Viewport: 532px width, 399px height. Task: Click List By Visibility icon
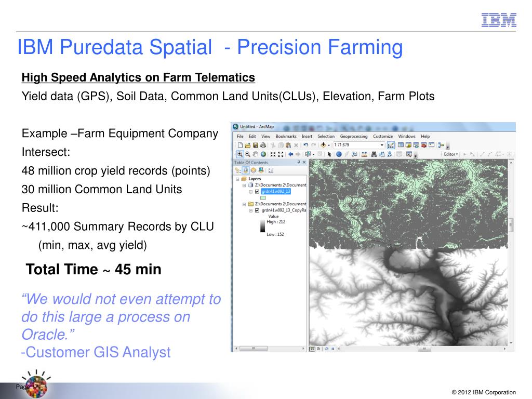tap(253, 170)
